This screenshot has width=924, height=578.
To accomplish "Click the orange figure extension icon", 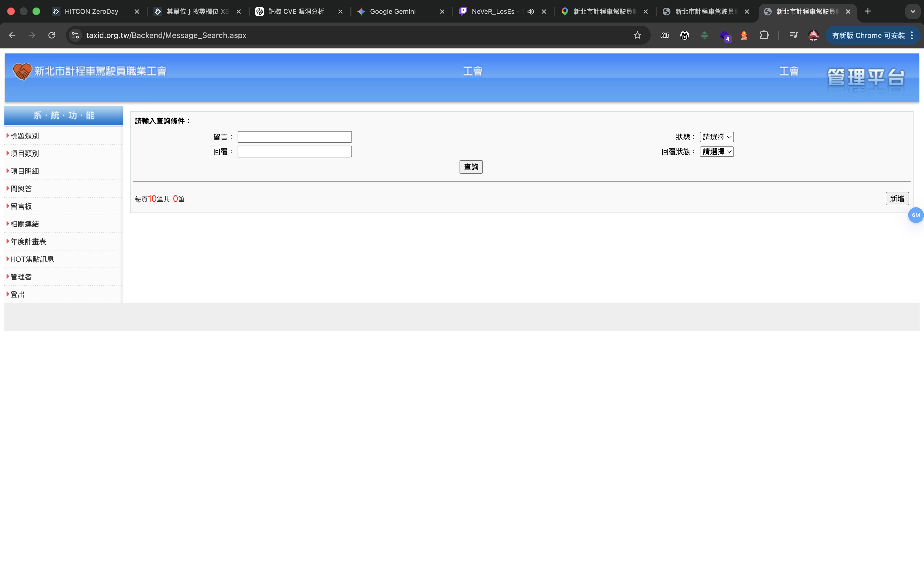I will coord(744,35).
